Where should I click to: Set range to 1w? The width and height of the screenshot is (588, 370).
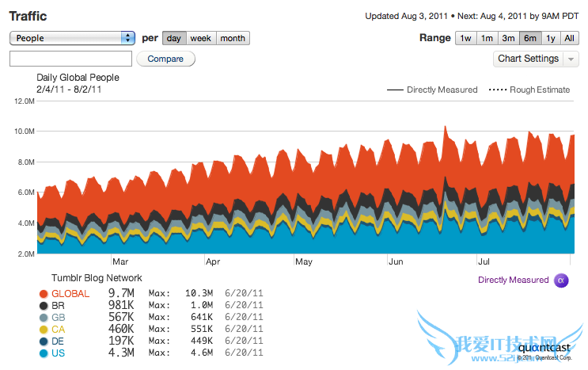coord(466,38)
